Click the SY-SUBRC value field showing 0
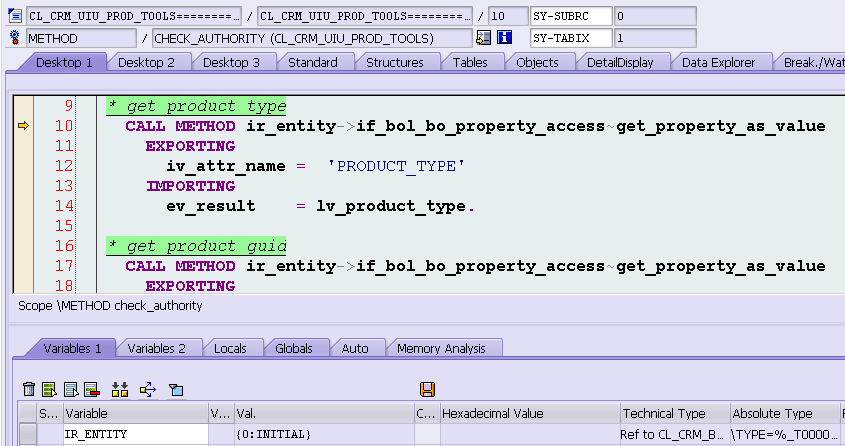The width and height of the screenshot is (845, 446). pyautogui.click(x=655, y=16)
